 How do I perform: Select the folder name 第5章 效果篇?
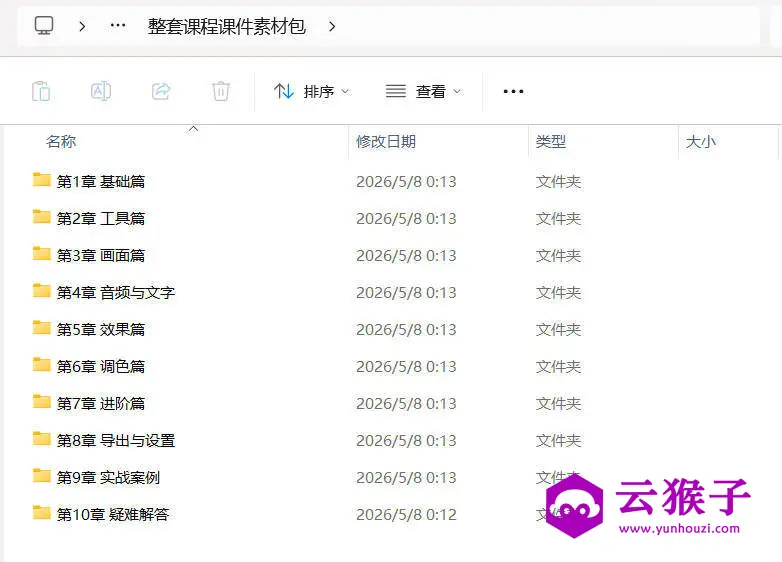101,329
